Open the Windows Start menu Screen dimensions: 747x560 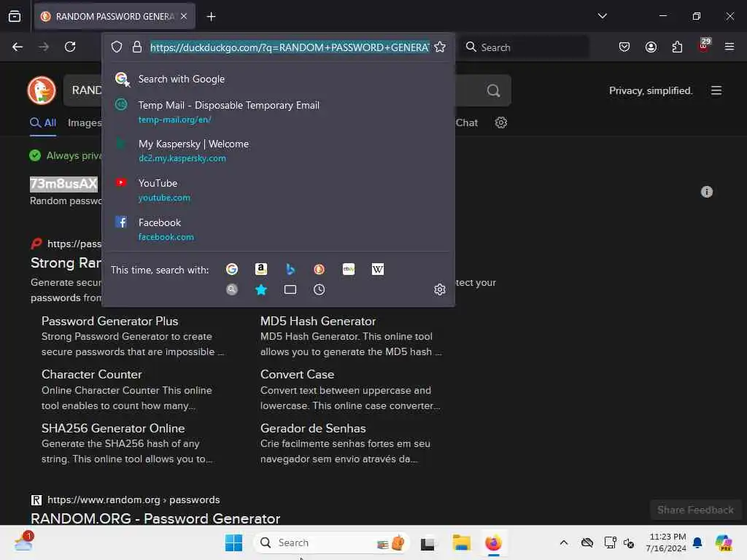(233, 542)
